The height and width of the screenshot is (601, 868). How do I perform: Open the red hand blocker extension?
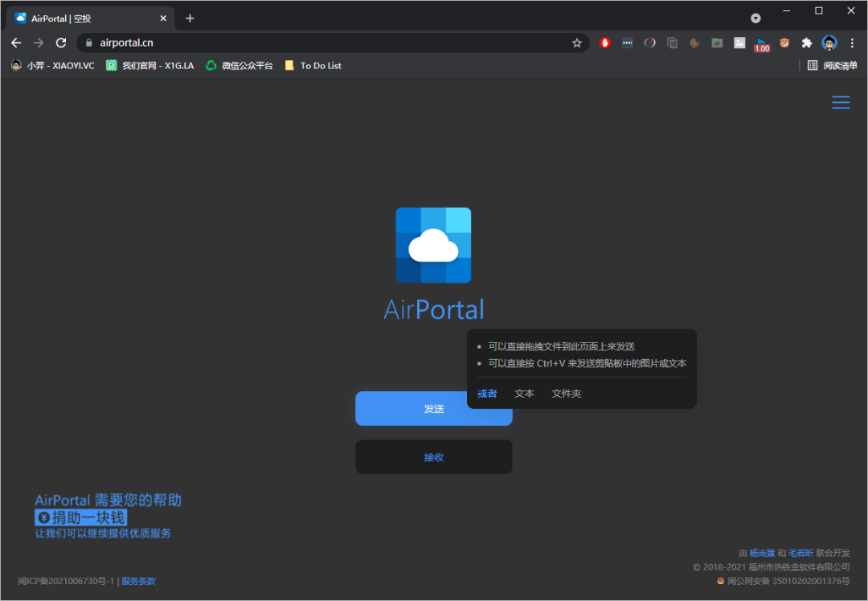604,43
